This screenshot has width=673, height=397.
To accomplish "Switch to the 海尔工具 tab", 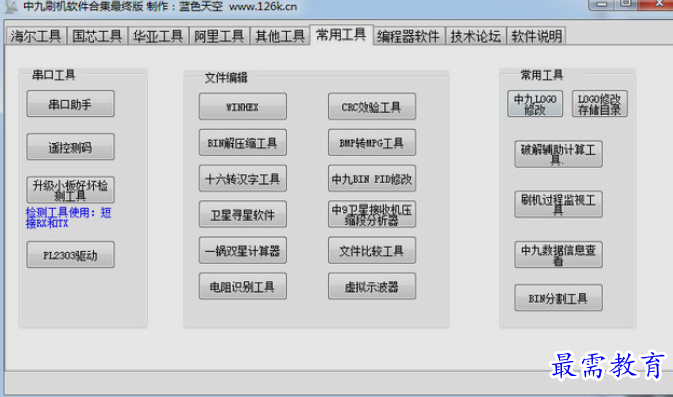I will tap(36, 36).
